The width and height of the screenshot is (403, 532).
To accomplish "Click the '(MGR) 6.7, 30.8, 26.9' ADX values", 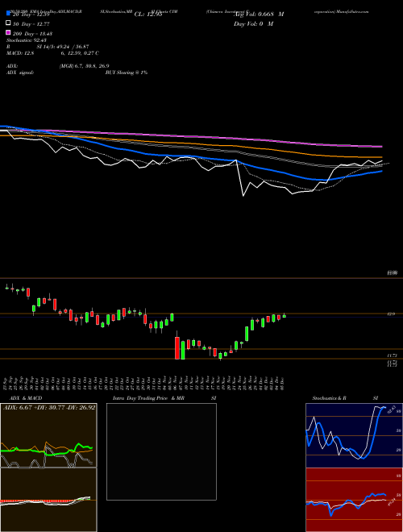I will point(84,66).
